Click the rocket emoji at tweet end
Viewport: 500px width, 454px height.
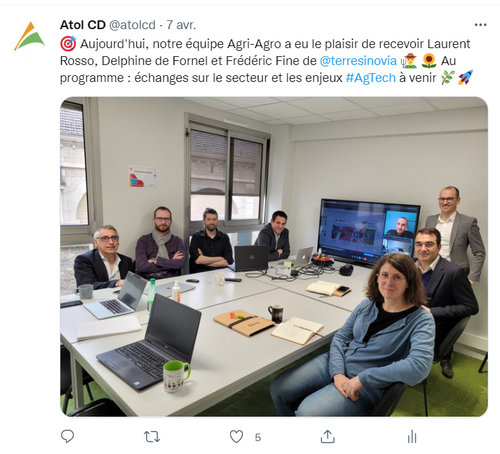(465, 77)
